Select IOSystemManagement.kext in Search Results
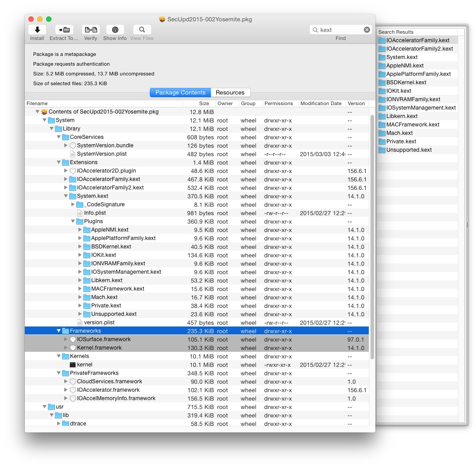This screenshot has width=476, height=468. [417, 108]
